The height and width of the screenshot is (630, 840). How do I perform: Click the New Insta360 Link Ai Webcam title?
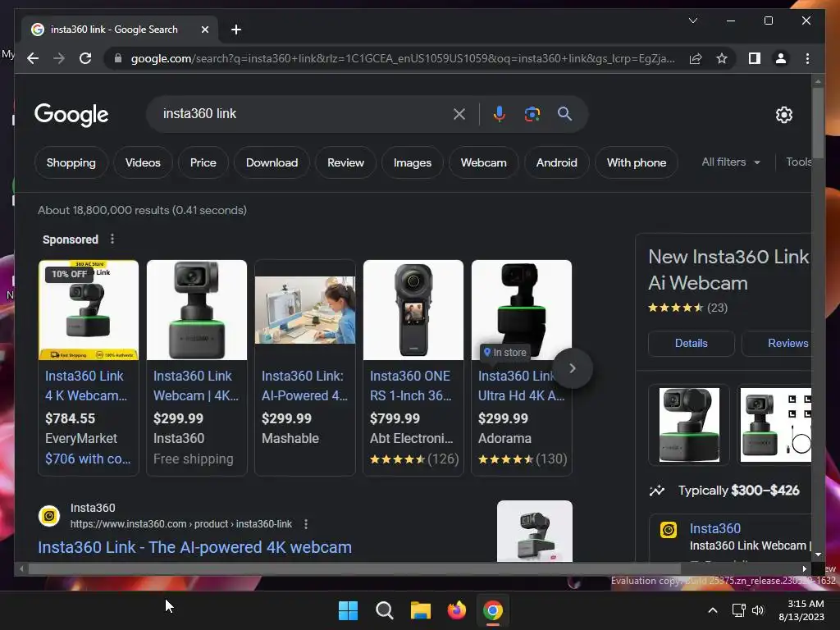(x=728, y=269)
